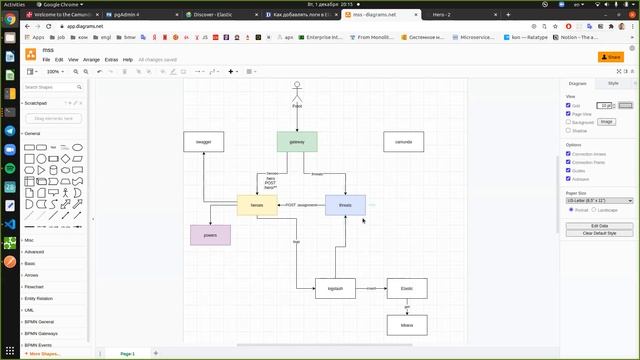Open the Table dropdown in toolbar
Viewport: 640px width, 360px height.
point(251,71)
